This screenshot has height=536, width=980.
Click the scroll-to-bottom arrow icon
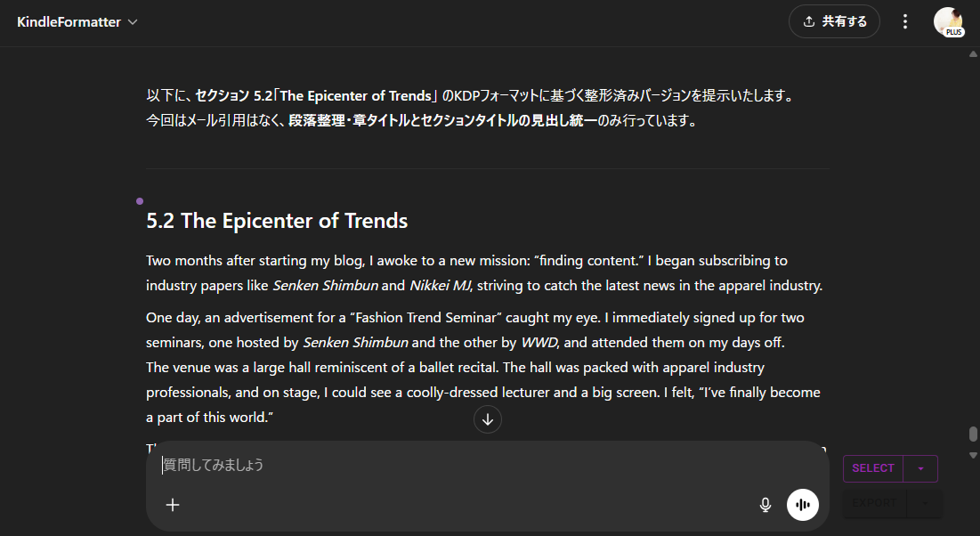coord(488,419)
